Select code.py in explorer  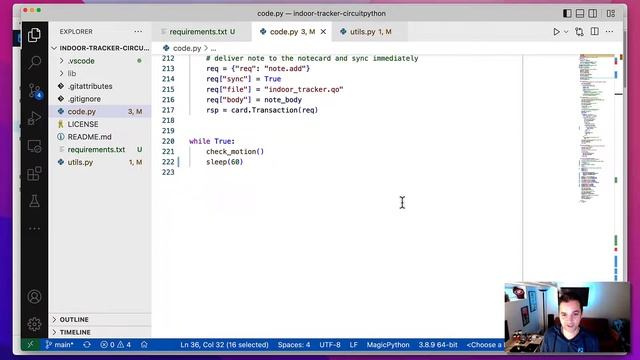point(100,111)
